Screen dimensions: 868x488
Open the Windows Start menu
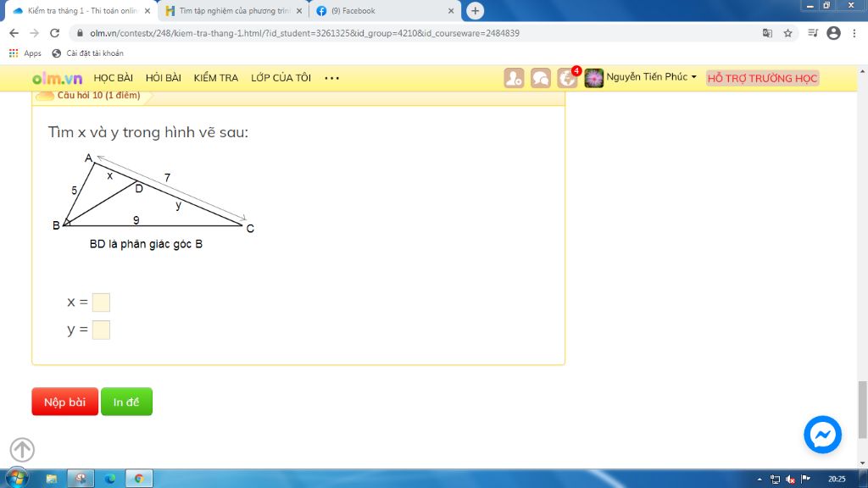[x=17, y=478]
